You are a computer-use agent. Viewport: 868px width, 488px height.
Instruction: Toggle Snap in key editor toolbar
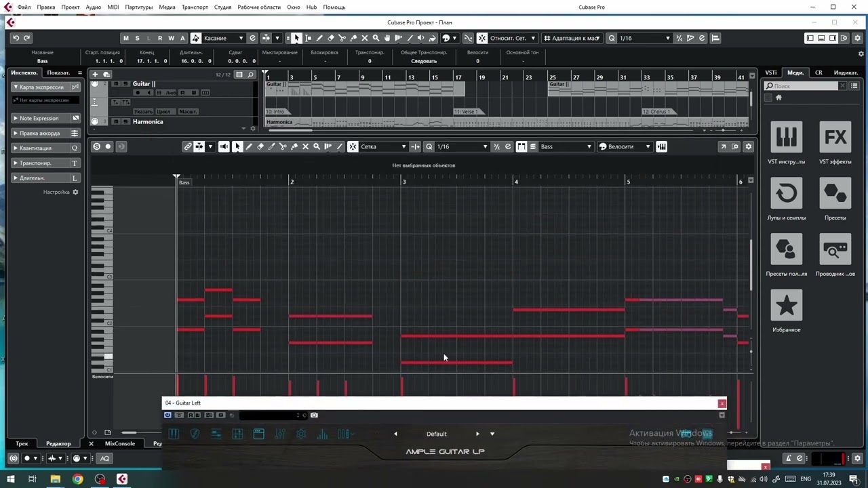(353, 146)
